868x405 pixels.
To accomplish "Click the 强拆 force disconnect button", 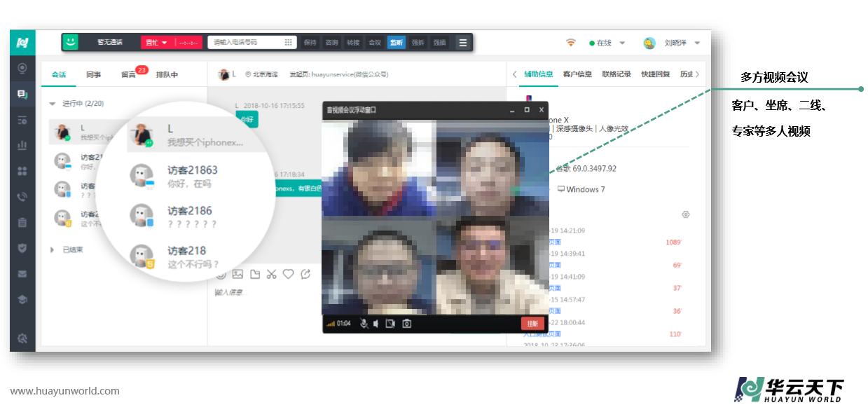I will tap(418, 43).
